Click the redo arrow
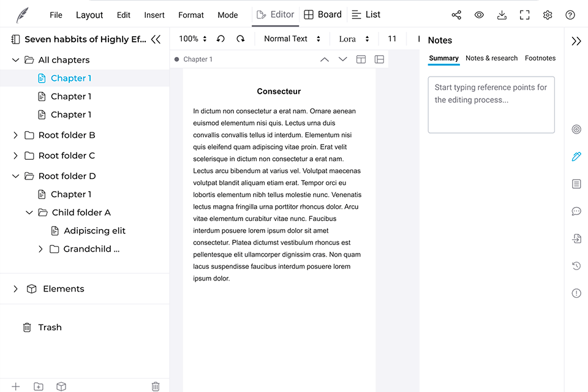Image resolution: width=588 pixels, height=392 pixels. click(240, 39)
